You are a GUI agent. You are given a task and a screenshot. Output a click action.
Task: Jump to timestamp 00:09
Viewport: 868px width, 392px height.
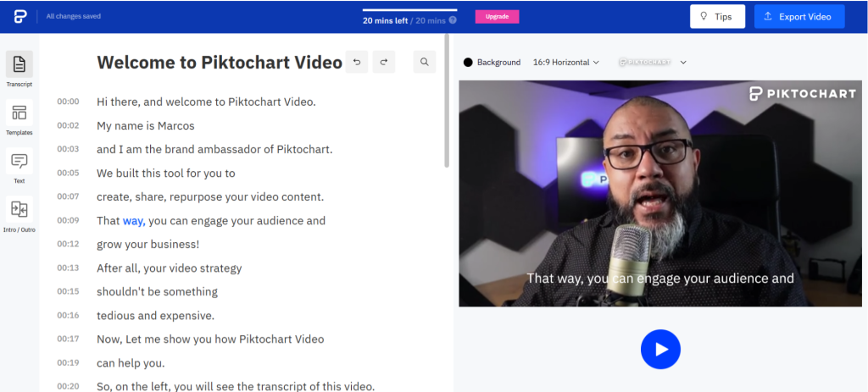(68, 220)
